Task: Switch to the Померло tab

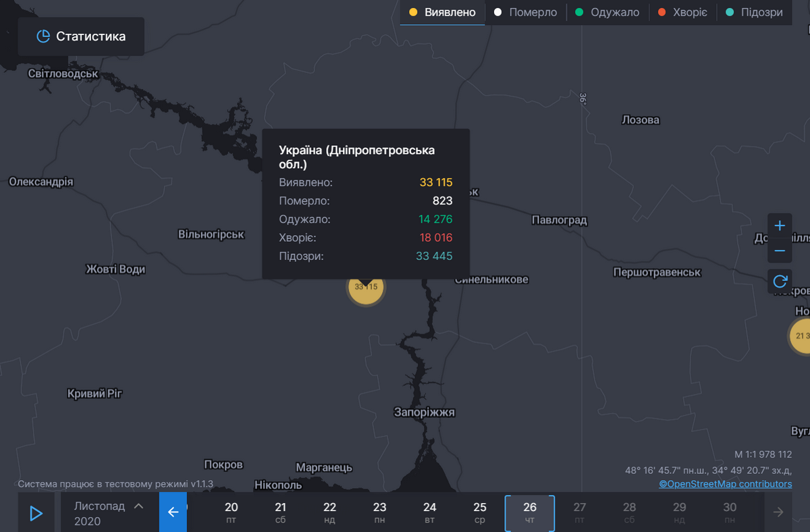Action: pyautogui.click(x=525, y=13)
